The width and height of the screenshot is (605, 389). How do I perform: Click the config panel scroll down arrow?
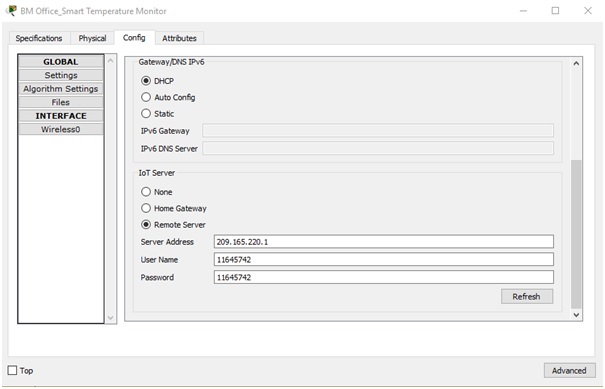(x=576, y=315)
